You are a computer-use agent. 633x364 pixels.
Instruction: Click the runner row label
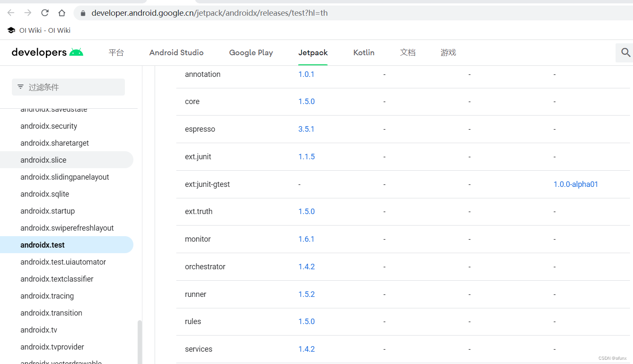coord(195,294)
